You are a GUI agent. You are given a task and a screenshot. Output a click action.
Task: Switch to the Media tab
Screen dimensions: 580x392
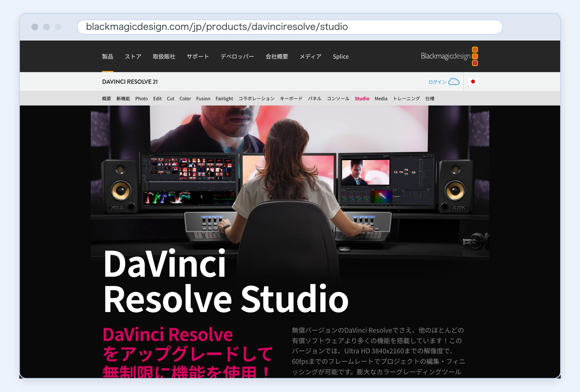coord(381,98)
